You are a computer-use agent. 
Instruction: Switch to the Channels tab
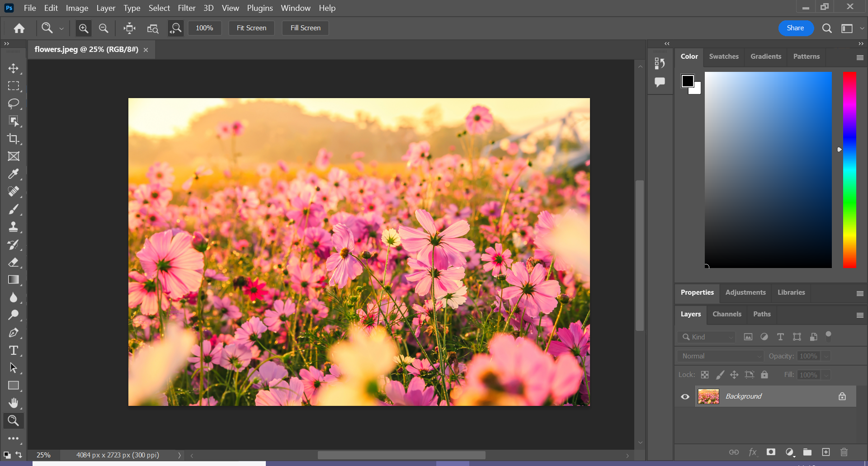pos(727,314)
